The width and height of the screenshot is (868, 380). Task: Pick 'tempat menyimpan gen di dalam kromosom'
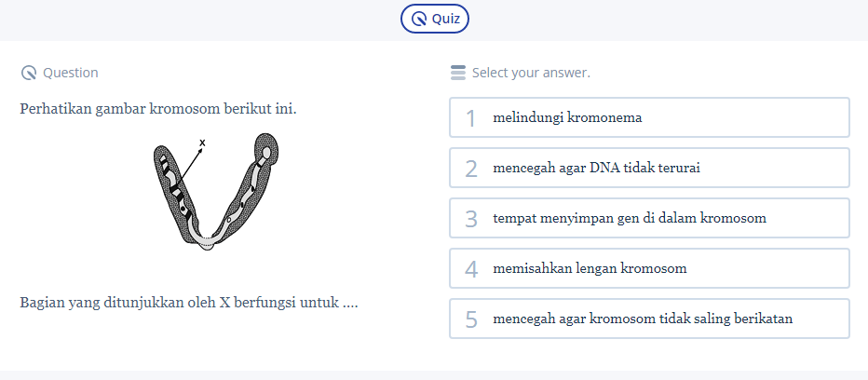[630, 219]
